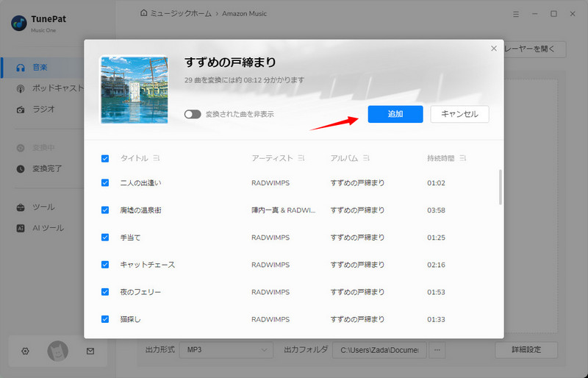Click the output folder browse ellipsis button
This screenshot has width=588, height=378.
click(437, 350)
